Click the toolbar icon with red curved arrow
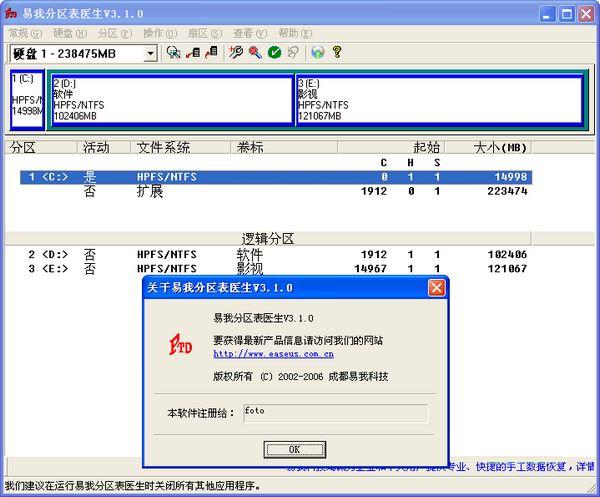Image resolution: width=600 pixels, height=497 pixels. (211, 52)
